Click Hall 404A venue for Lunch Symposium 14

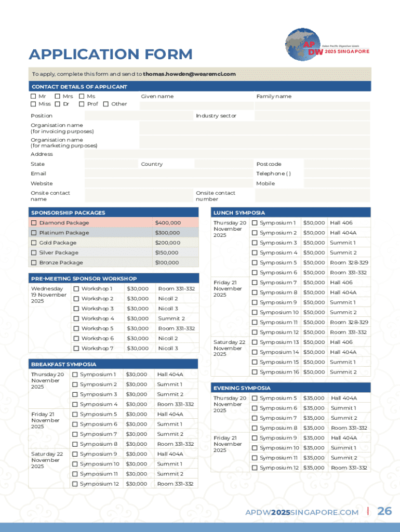pos(343,352)
